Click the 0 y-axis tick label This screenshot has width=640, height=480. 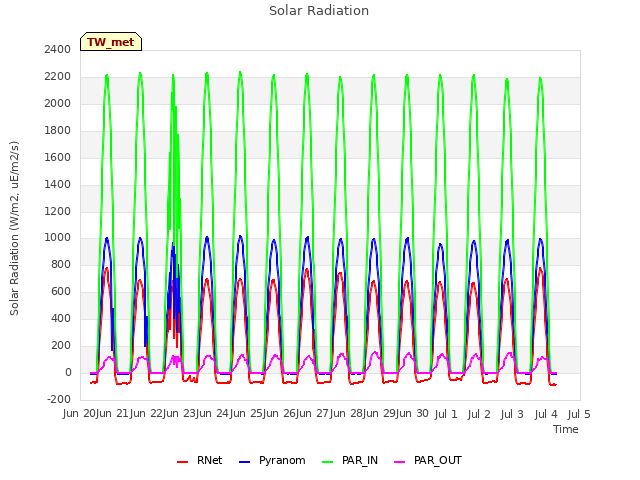[x=68, y=372]
